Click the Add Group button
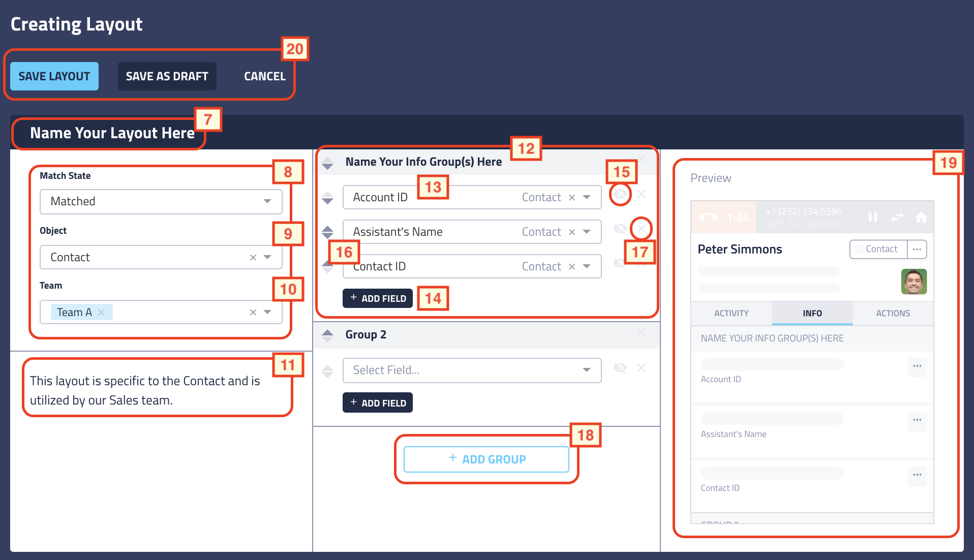Image resolution: width=974 pixels, height=560 pixels. 485,459
